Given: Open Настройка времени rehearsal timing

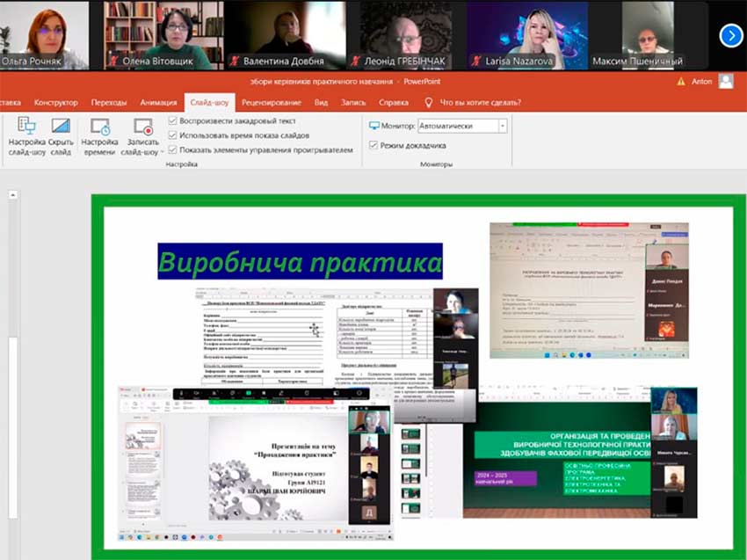Looking at the screenshot, I should [x=99, y=127].
